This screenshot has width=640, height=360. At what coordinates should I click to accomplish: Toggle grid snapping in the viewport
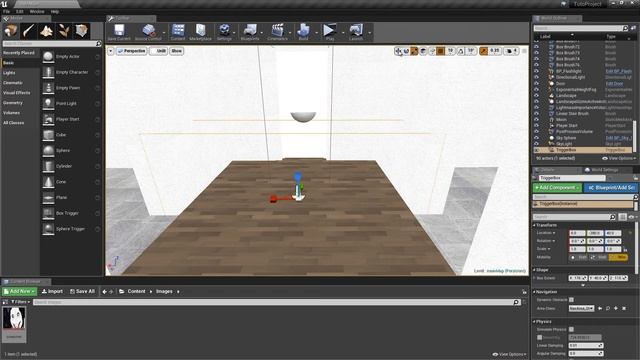pos(440,51)
